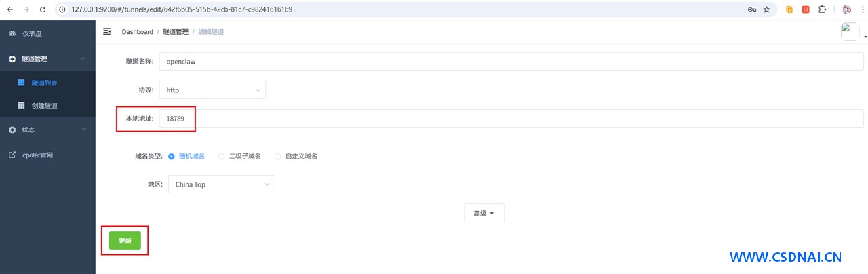Select the 二级子域名 radio option
Viewport: 868px width, 274px height.
(x=239, y=156)
